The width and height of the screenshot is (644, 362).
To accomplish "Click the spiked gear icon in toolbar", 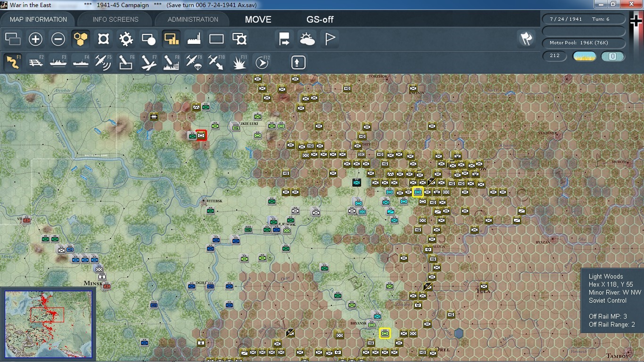I will click(x=126, y=39).
